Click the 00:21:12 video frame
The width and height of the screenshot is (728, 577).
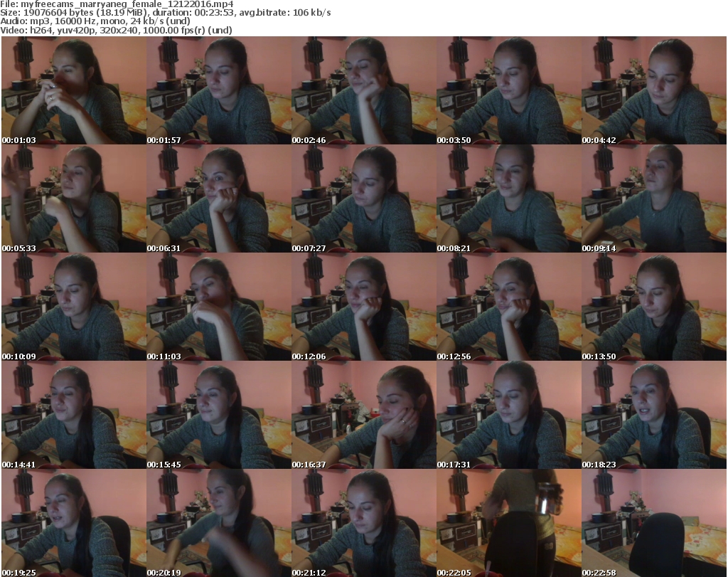pos(363,523)
